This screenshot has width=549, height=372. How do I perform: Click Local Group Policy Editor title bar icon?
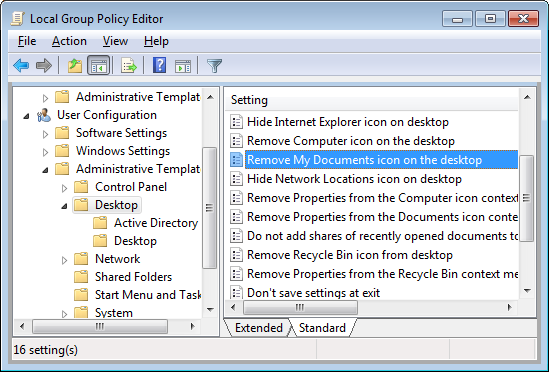[18, 19]
